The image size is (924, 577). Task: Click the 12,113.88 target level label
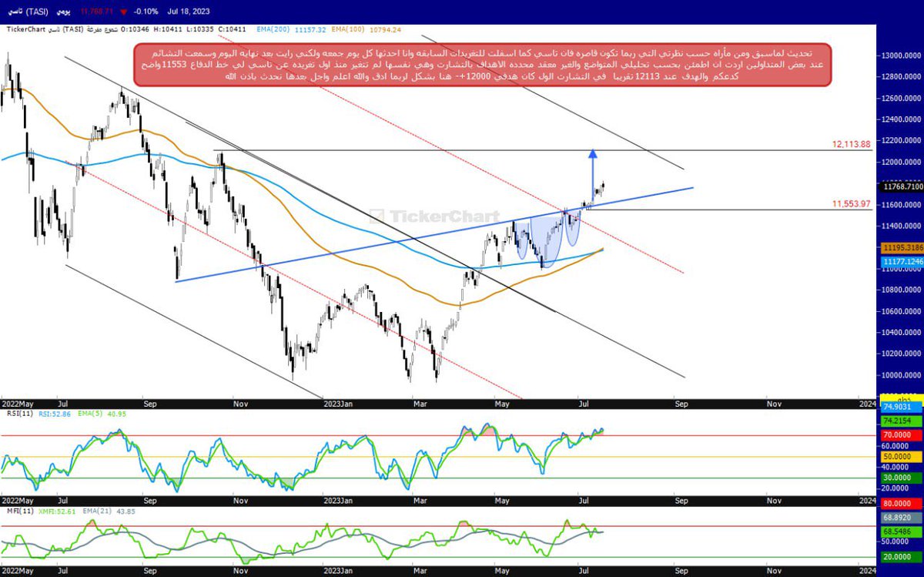coord(851,144)
